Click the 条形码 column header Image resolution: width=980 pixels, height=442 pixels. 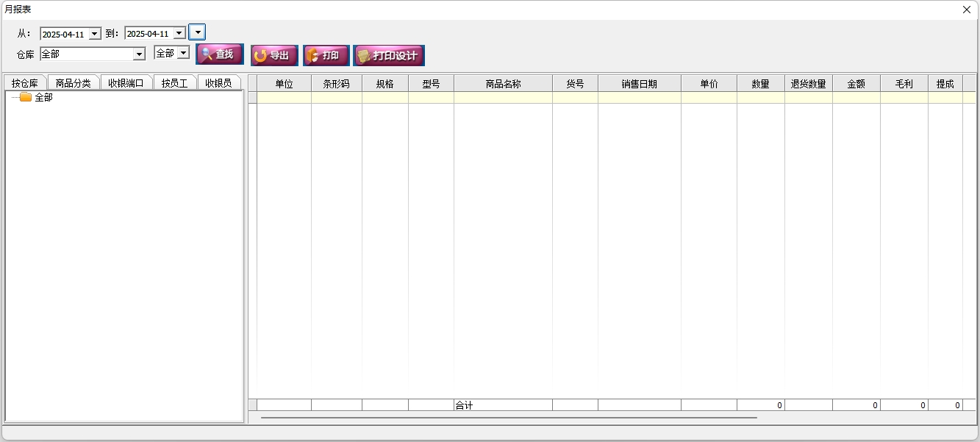(x=337, y=83)
